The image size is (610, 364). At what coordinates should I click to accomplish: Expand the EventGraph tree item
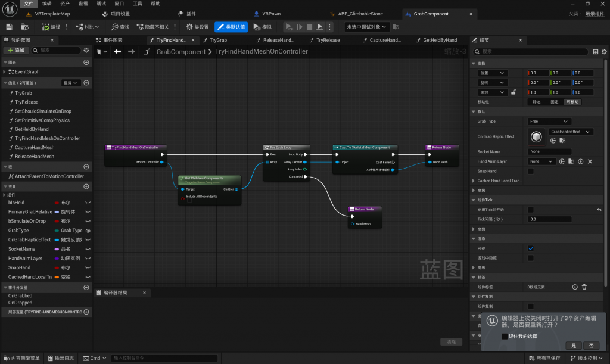[5, 71]
